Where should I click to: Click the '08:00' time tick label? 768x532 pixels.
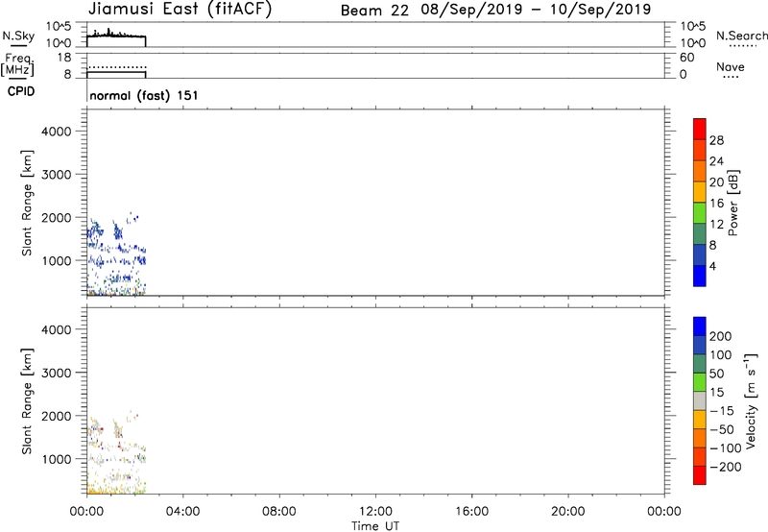[279, 512]
